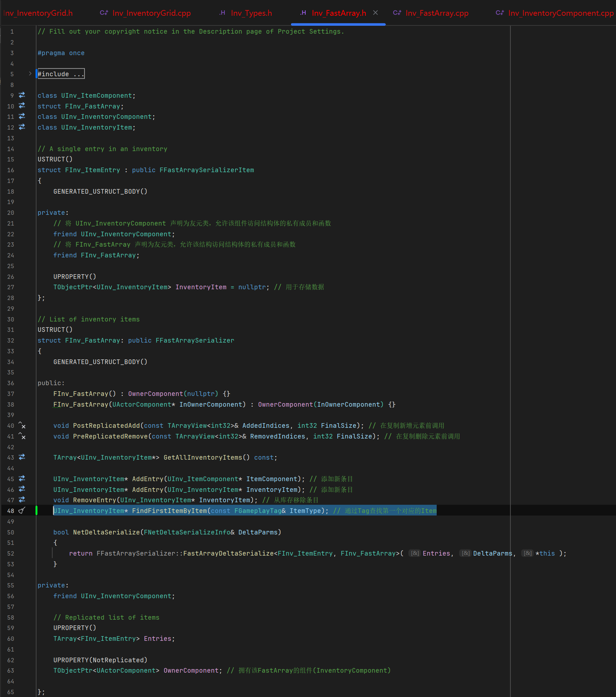Click the '#pragma once' directive
Screen dimensions: 616x697
61,53
